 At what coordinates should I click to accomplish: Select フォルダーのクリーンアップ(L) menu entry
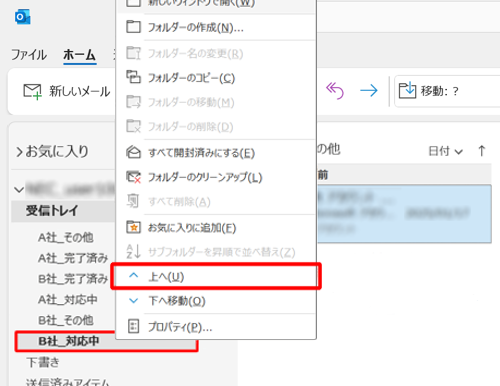[x=216, y=177]
